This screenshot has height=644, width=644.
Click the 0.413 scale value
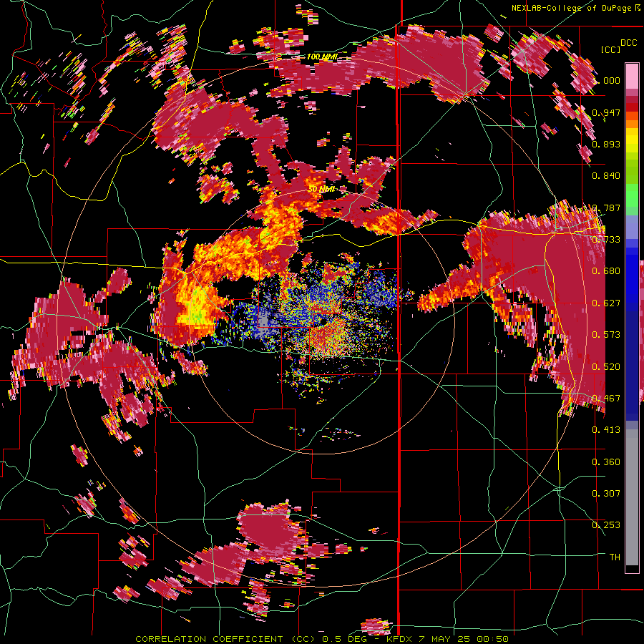[x=606, y=430]
